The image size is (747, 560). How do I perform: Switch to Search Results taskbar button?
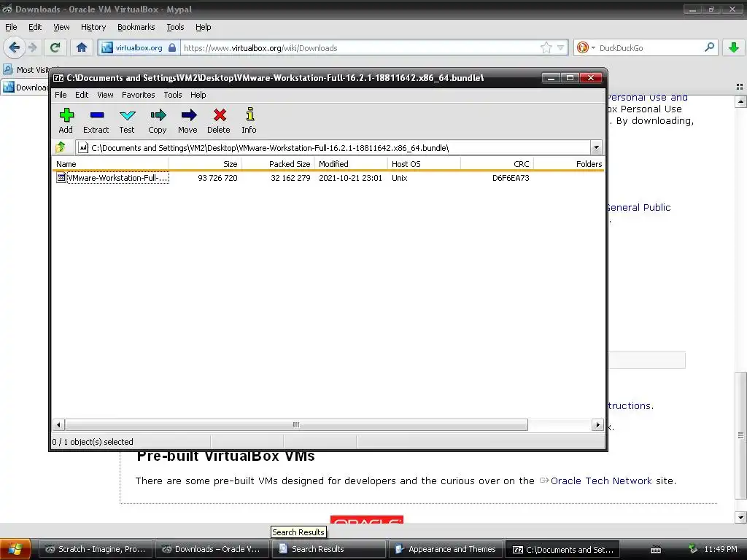click(329, 549)
